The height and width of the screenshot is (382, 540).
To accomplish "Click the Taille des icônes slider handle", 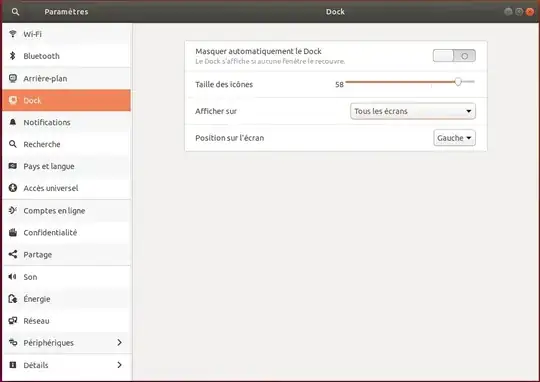I will tap(458, 82).
